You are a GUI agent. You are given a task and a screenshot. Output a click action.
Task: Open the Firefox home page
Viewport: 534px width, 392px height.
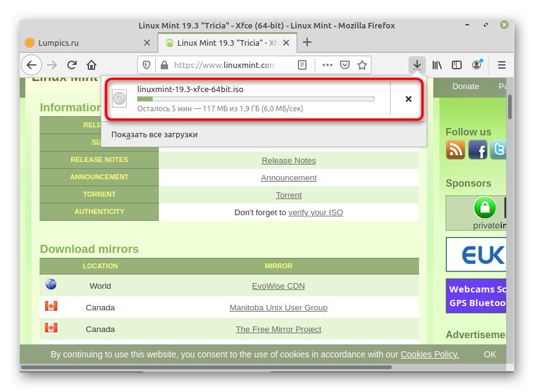click(91, 65)
